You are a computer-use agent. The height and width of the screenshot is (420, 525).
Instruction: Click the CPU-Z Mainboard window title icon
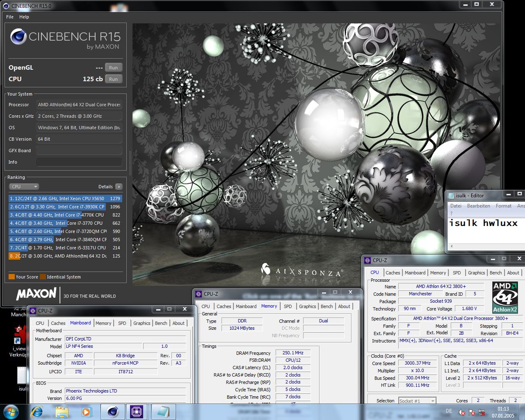[33, 310]
